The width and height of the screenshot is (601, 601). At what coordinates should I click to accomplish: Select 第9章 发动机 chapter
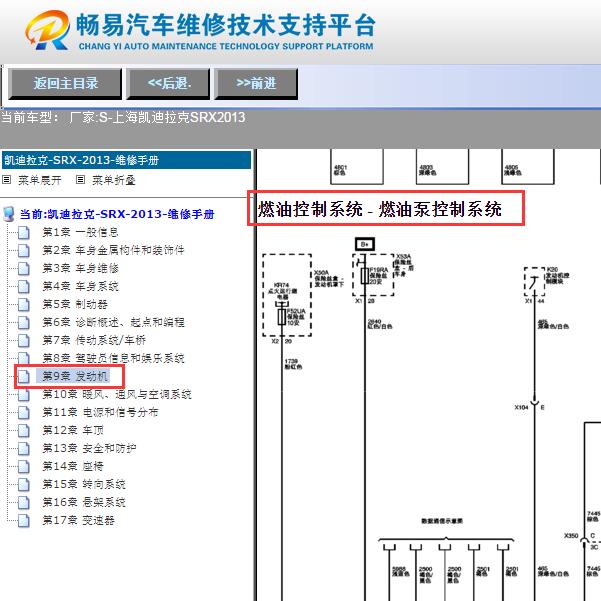(75, 376)
